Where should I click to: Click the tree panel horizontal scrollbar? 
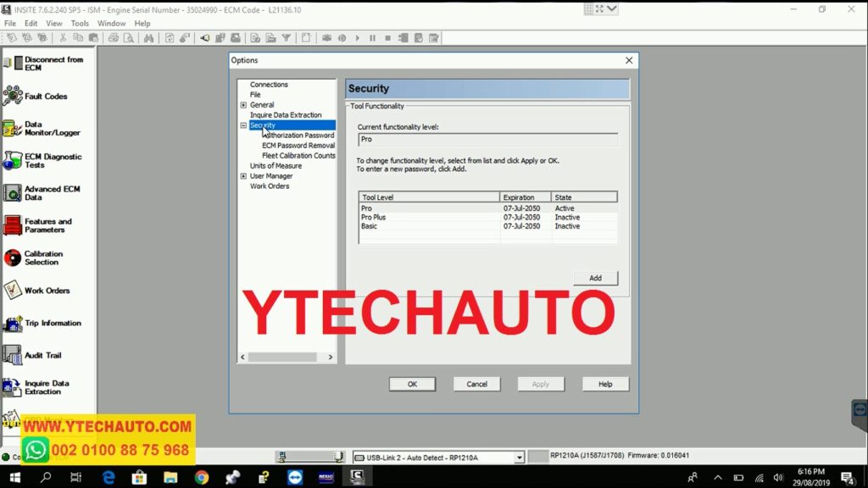(287, 358)
